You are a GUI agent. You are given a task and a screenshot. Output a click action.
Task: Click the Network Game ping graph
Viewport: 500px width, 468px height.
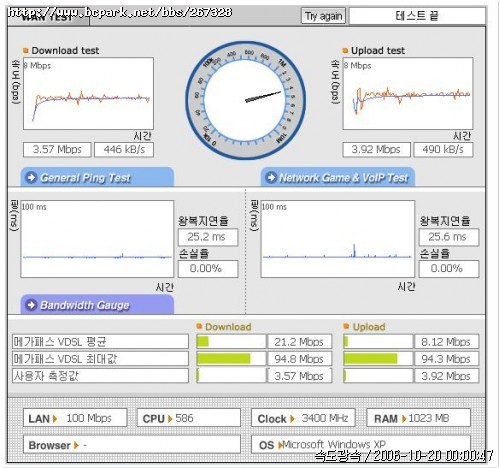coord(338,239)
